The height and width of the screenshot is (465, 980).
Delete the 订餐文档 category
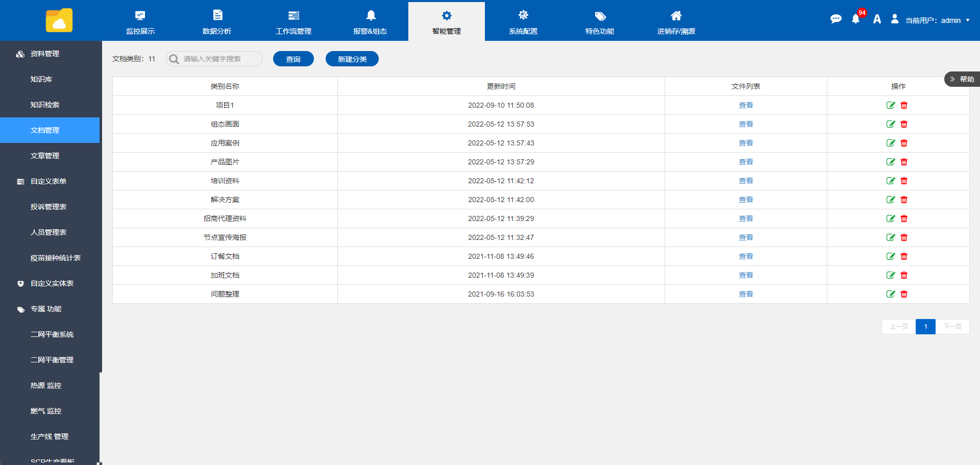(904, 256)
